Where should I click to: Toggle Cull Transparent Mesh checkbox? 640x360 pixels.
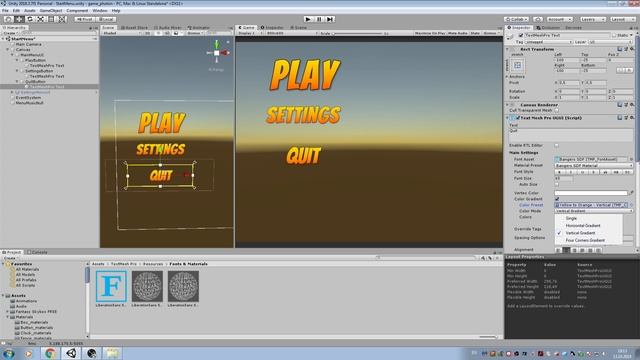[557, 110]
